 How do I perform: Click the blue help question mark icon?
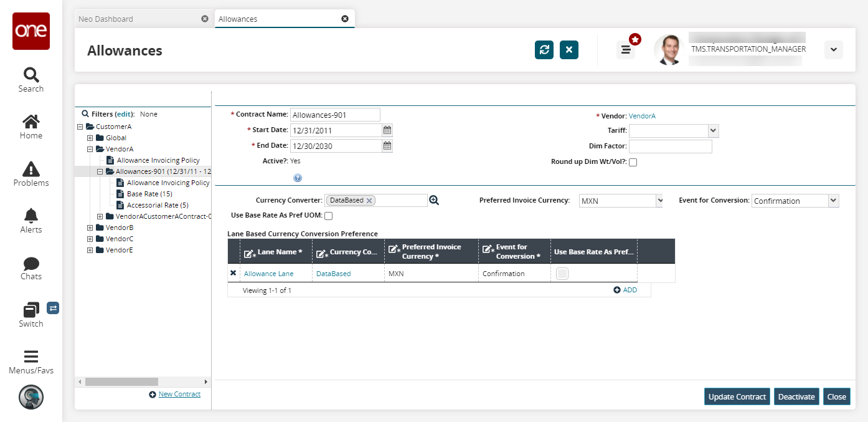pyautogui.click(x=298, y=178)
